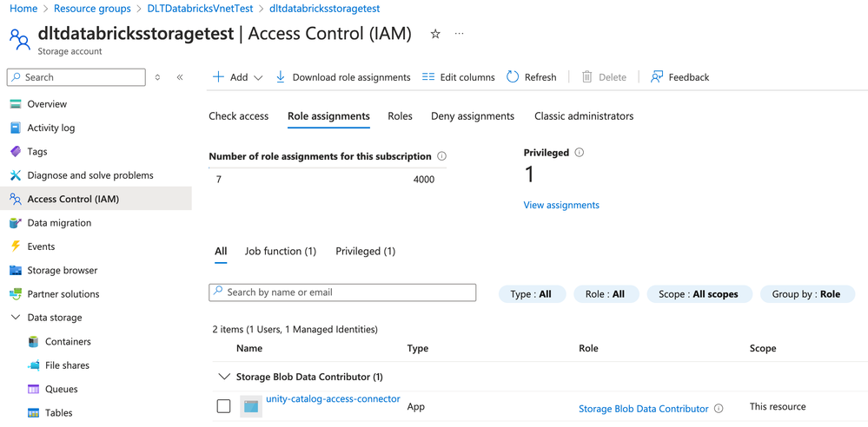Click info icon beside role assignments count
Viewport: 868px width, 427px height.
(441, 156)
